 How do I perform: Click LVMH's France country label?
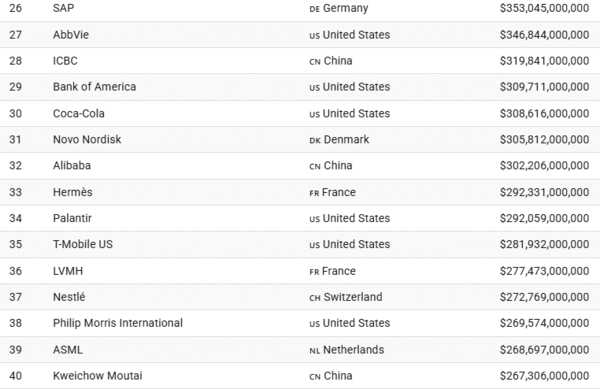(339, 271)
